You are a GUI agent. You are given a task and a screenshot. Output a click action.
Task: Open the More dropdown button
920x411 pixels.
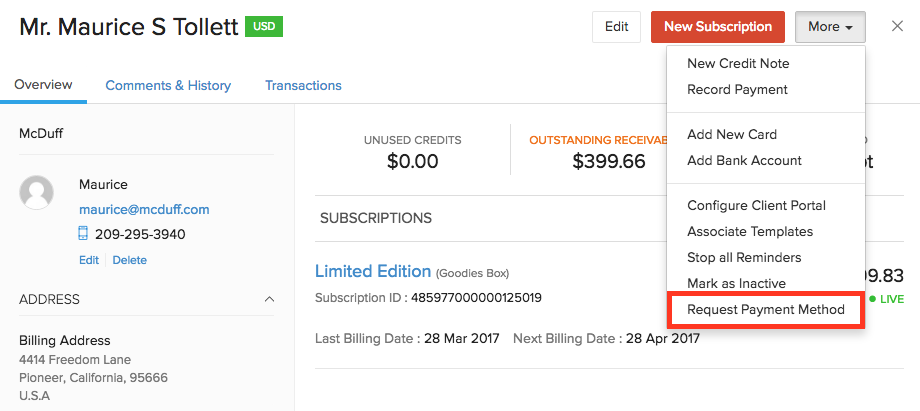click(x=830, y=27)
